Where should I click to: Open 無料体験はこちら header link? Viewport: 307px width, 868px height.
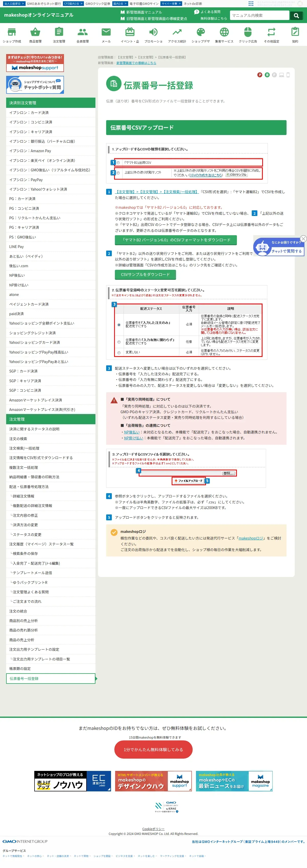tap(213, 18)
